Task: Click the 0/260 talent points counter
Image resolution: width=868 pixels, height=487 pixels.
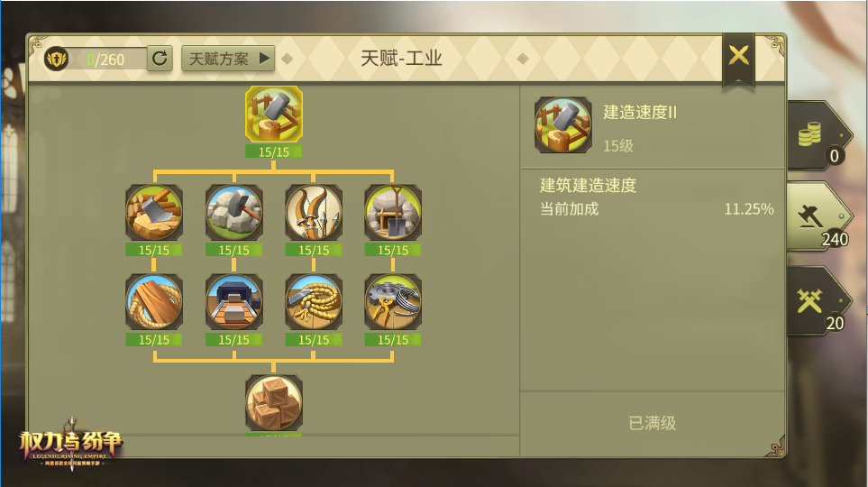Action: point(105,60)
